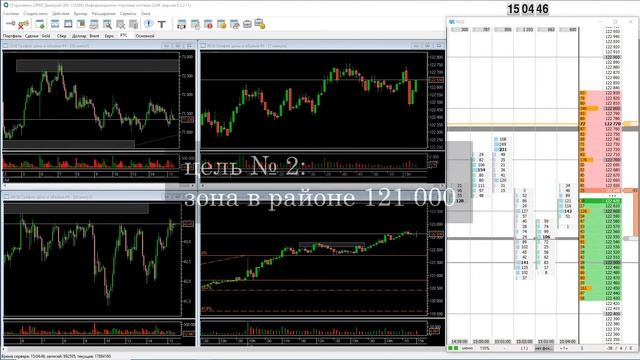
Task: Click the toolbar table icon with magnifier
Action: point(107,24)
